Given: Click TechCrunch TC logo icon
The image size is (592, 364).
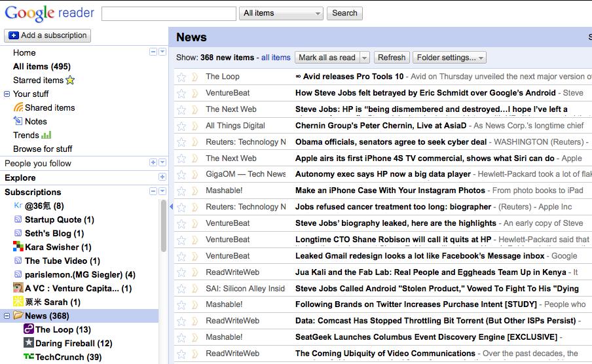Looking at the screenshot, I should pos(29,356).
